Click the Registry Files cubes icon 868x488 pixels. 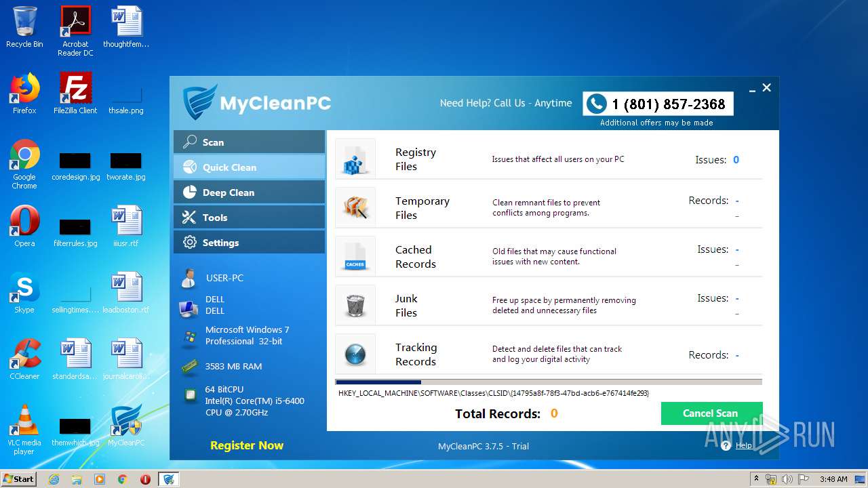355,159
